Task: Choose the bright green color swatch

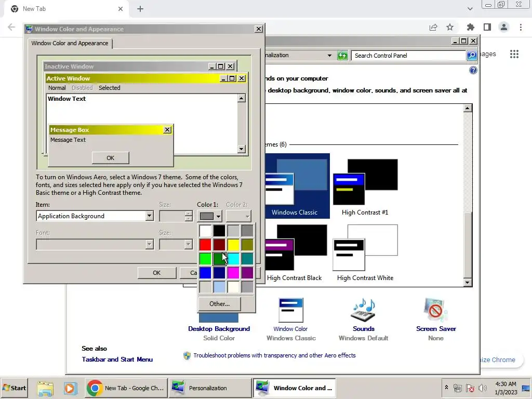Action: 205,259
